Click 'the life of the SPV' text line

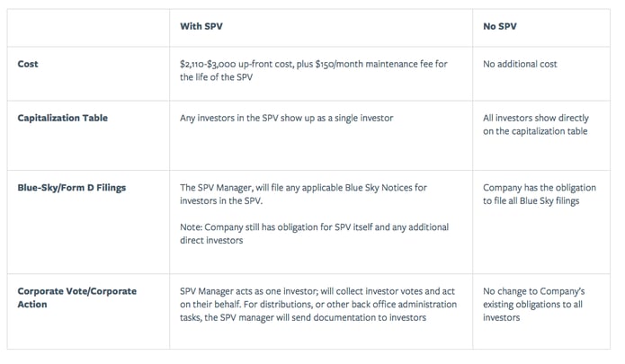216,77
